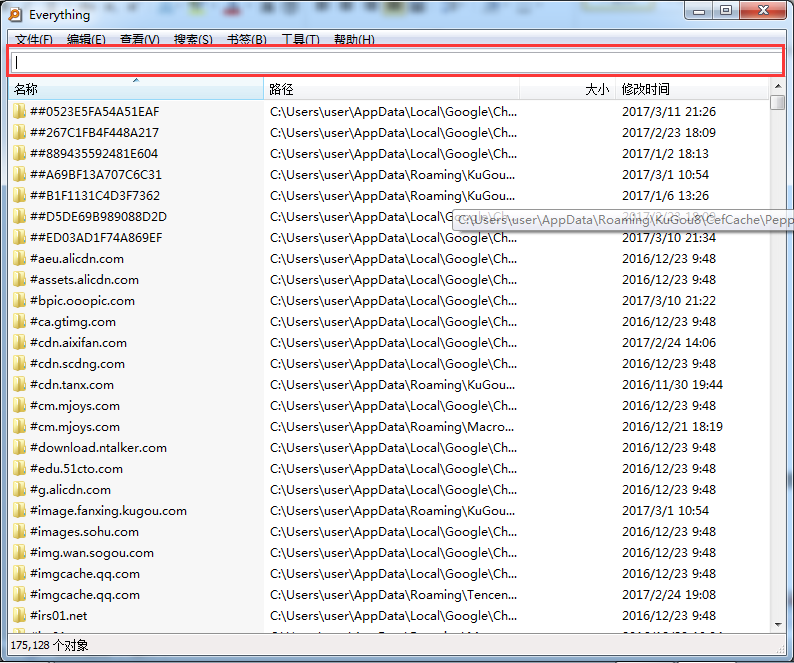Open the 编辑(E) menu
Image resolution: width=794 pixels, height=663 pixels.
[x=87, y=40]
